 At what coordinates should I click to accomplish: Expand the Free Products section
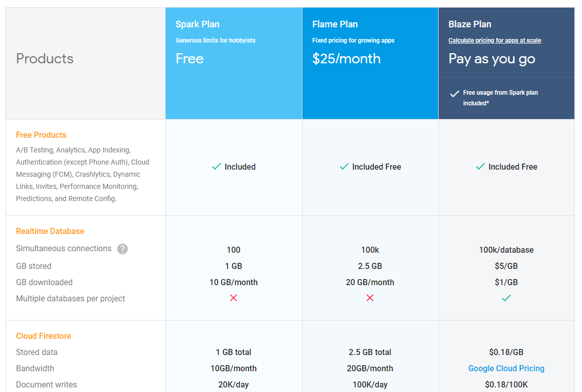pos(41,135)
